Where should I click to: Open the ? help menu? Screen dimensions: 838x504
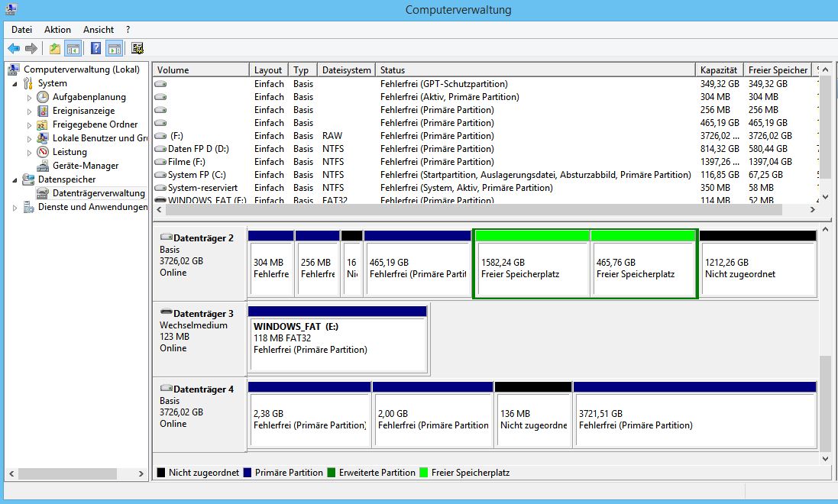(x=128, y=30)
